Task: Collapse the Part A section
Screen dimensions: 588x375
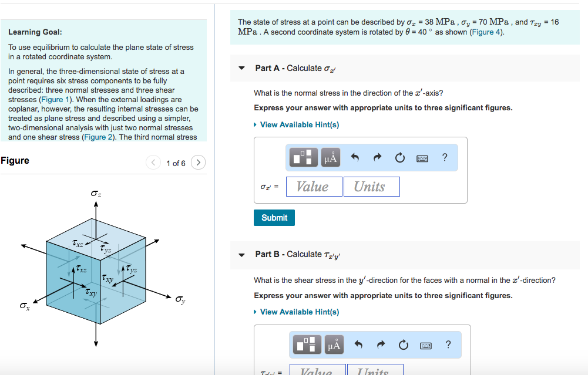Action: coord(241,68)
